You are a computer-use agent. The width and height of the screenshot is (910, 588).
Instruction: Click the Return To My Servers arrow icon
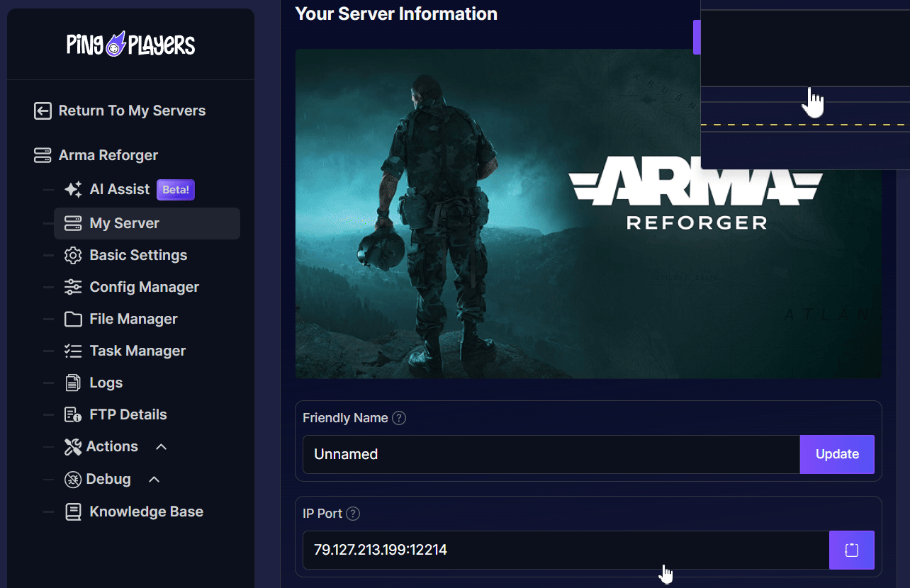(x=43, y=111)
